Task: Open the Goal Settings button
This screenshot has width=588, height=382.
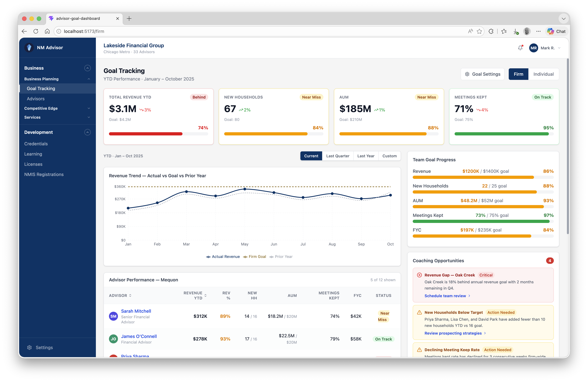Action: tap(482, 74)
